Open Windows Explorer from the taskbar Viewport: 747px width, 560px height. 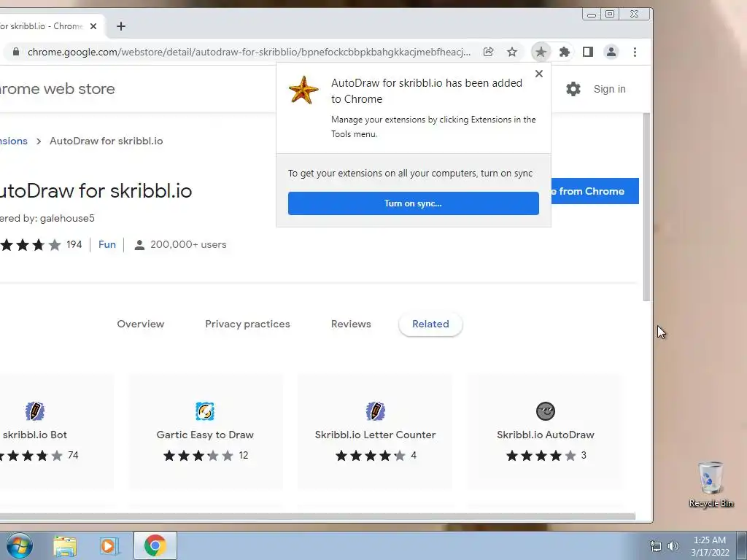pos(65,545)
